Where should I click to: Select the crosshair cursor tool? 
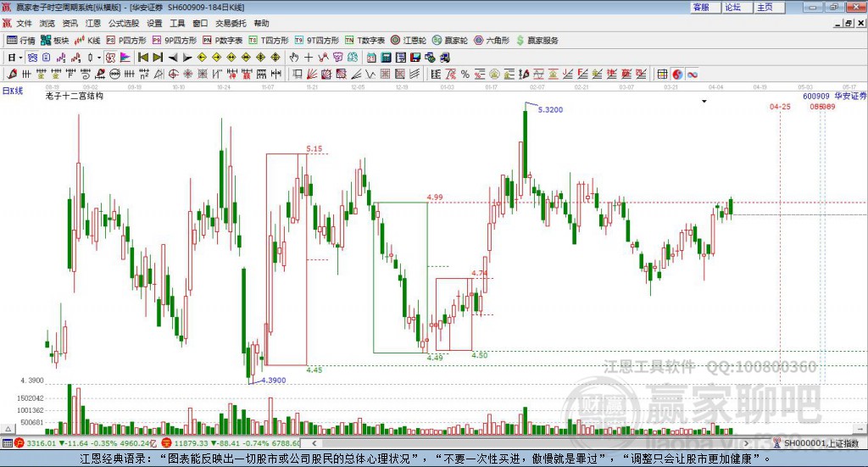click(x=309, y=58)
